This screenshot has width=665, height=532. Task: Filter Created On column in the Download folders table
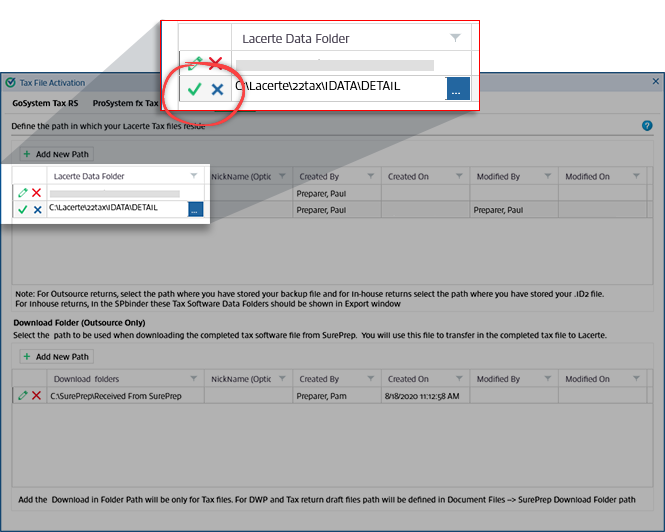pyautogui.click(x=459, y=378)
